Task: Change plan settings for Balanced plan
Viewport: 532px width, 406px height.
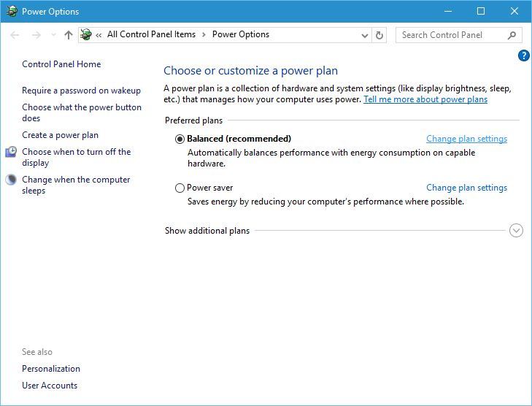Action: pos(466,139)
